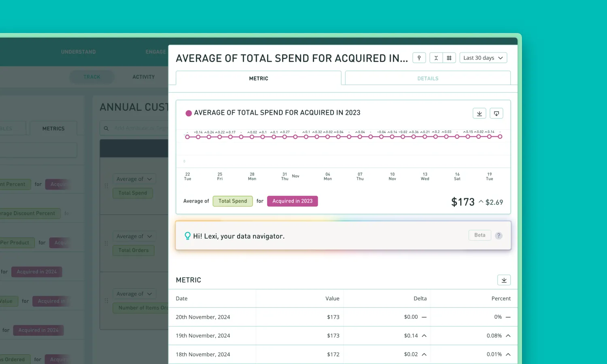The image size is (607, 364).
Task: Switch to the METRIC tab
Action: pos(259,78)
